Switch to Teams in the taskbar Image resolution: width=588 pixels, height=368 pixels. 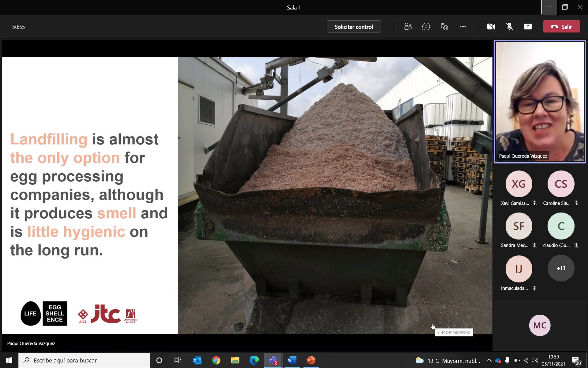point(273,360)
